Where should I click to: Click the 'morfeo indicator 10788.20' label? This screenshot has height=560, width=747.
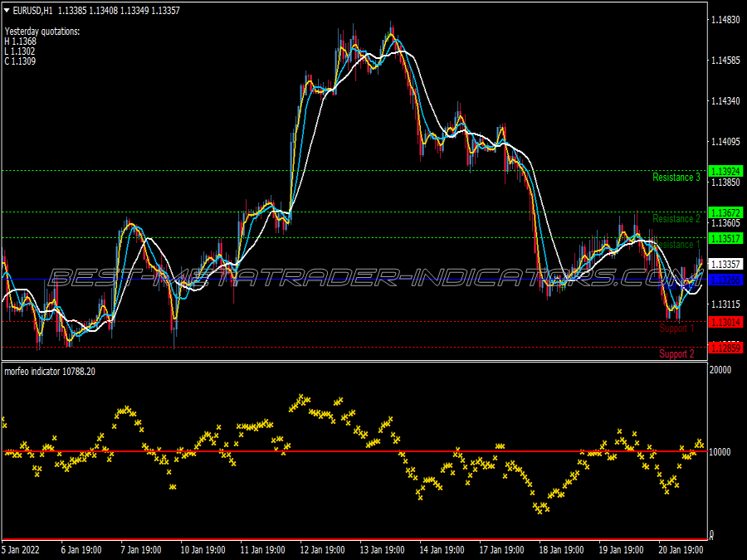(50, 372)
